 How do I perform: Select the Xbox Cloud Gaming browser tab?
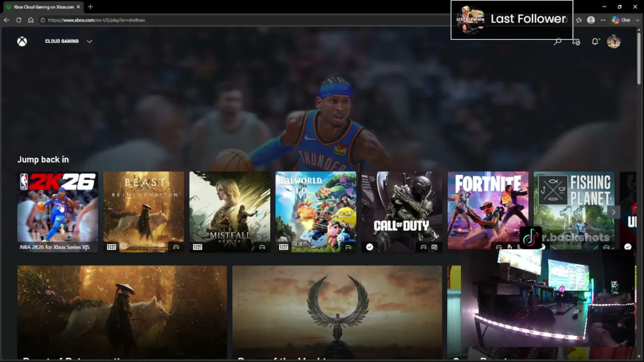pyautogui.click(x=43, y=7)
